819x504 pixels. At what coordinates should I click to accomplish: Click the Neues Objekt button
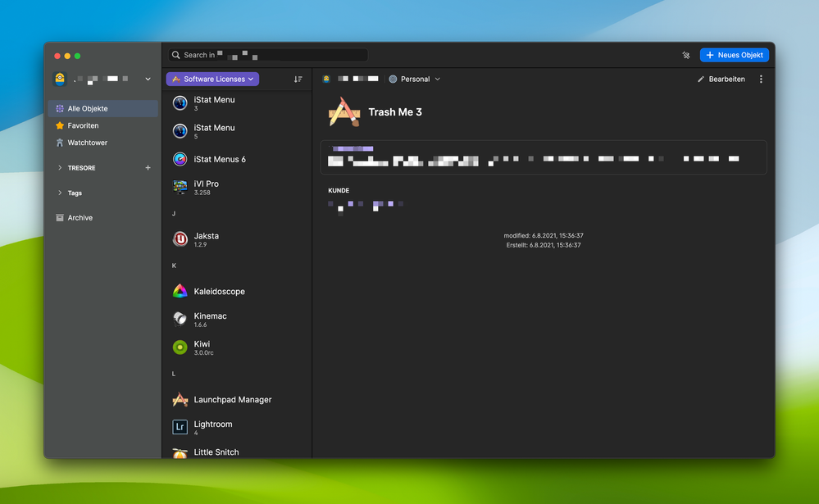pyautogui.click(x=734, y=55)
